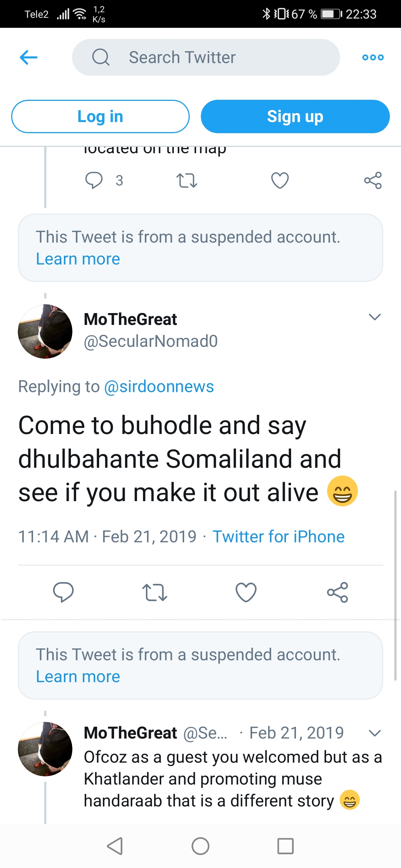Focus the Search Twitter field
401x868 pixels.
click(206, 57)
